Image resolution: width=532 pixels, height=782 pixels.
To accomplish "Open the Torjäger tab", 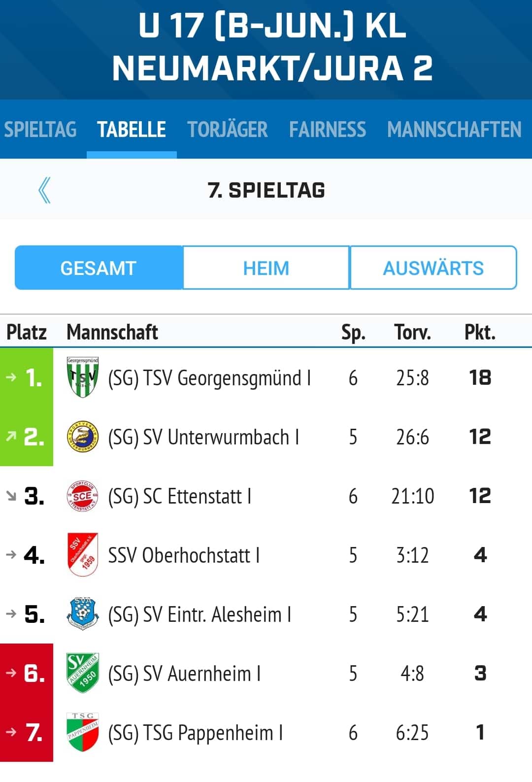I will pos(227,129).
